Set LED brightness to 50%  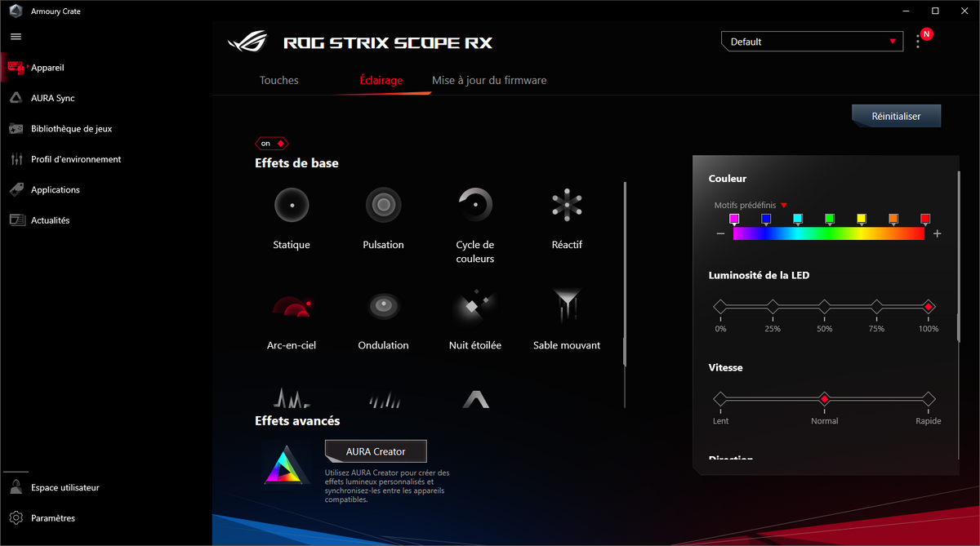click(x=825, y=307)
